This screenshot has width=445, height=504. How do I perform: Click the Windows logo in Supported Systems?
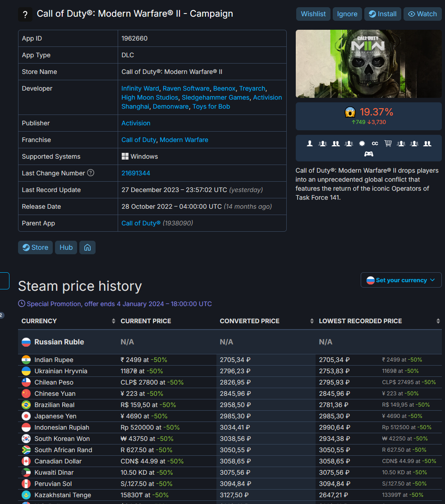click(125, 156)
